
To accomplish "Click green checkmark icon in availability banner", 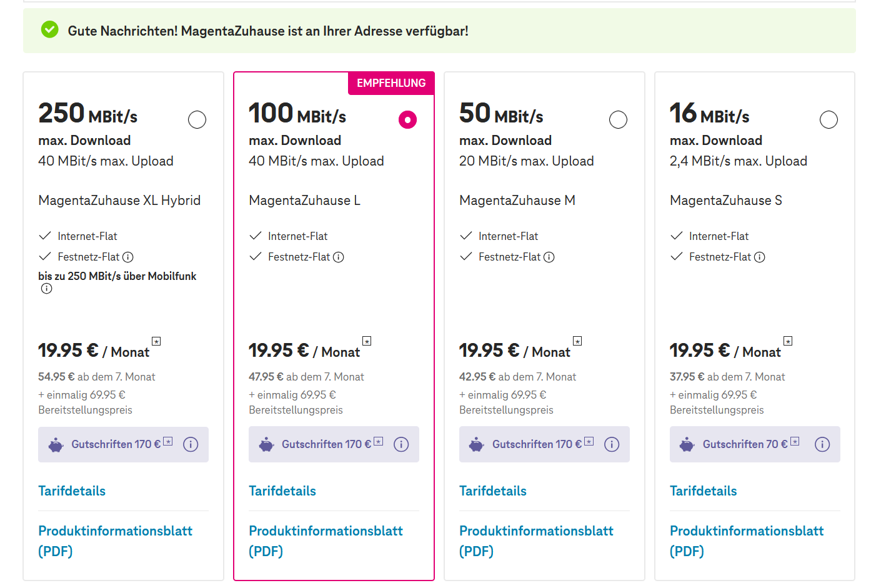I will pyautogui.click(x=49, y=29).
